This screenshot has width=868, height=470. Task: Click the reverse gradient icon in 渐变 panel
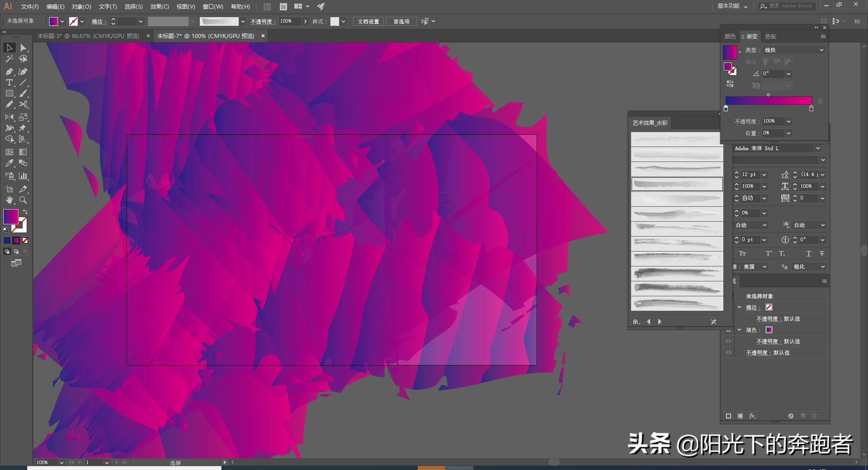[730, 84]
